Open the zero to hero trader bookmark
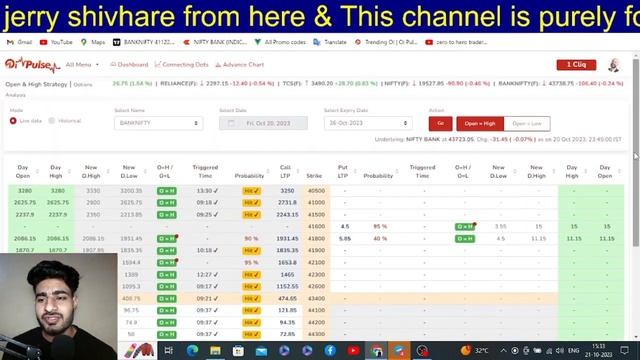 point(456,42)
